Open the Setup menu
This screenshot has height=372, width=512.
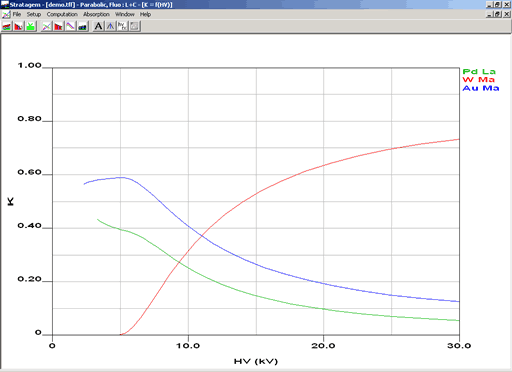click(x=34, y=14)
